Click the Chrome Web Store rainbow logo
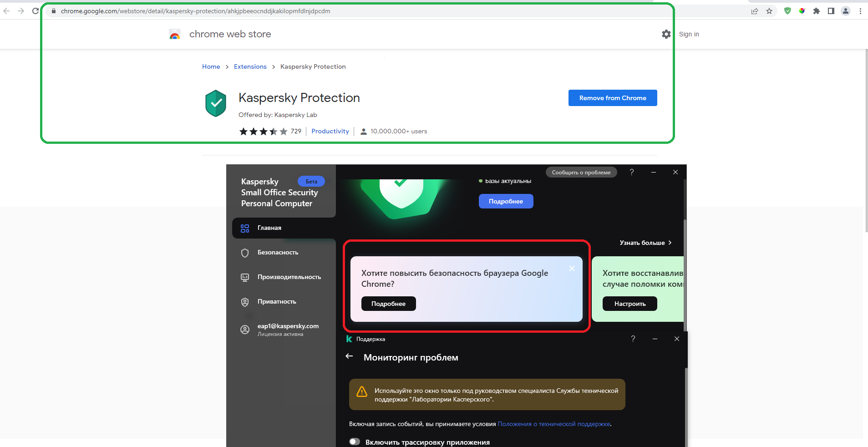The height and width of the screenshot is (447, 868). tap(175, 34)
